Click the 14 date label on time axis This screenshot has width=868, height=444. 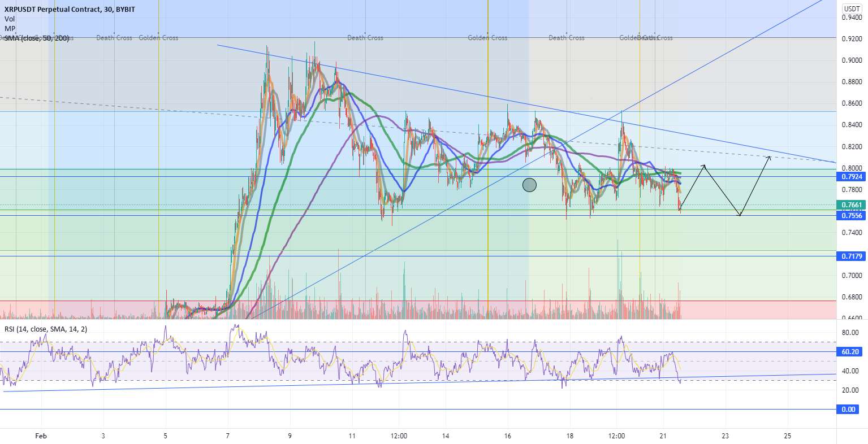click(446, 436)
